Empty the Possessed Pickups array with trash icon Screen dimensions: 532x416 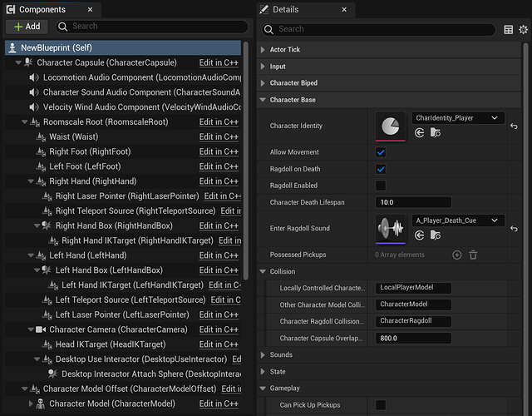[x=473, y=255]
